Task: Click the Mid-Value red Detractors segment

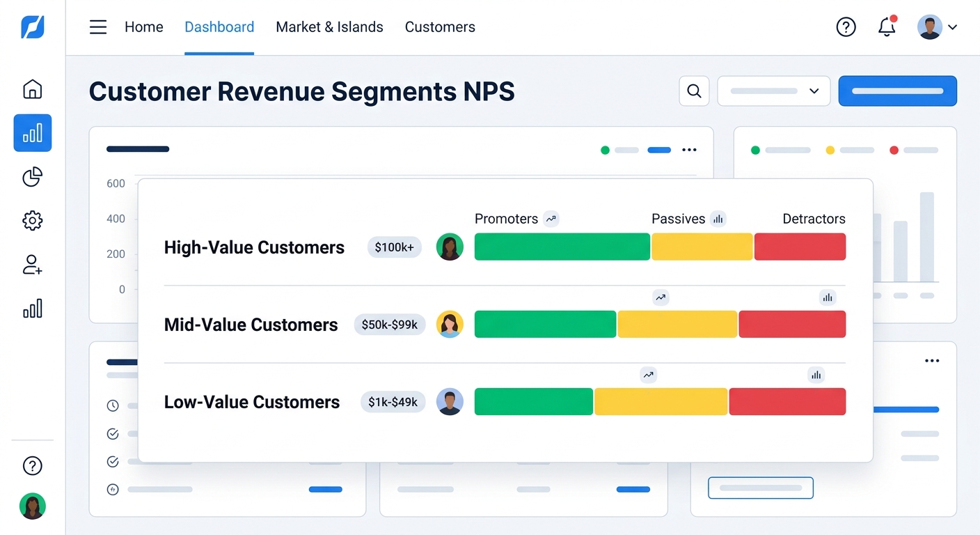Action: click(x=793, y=324)
